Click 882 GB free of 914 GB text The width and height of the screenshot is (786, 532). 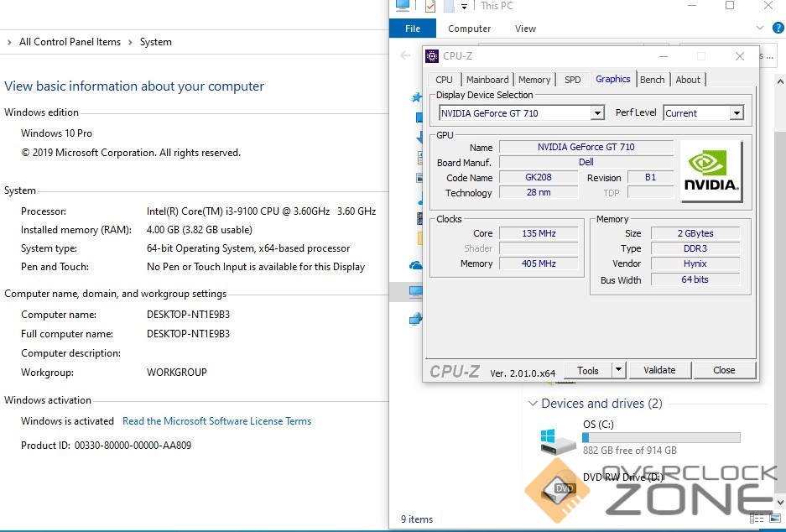coord(630,451)
